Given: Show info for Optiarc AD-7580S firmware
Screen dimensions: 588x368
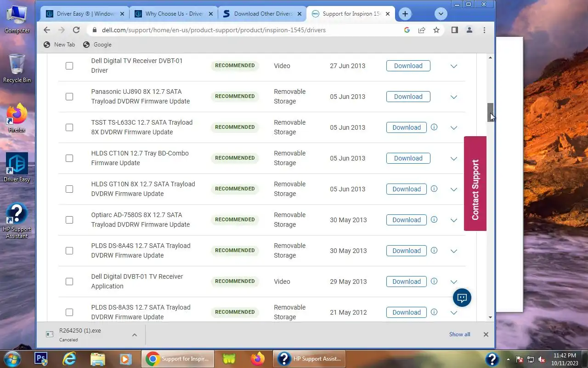Looking at the screenshot, I should 434,219.
